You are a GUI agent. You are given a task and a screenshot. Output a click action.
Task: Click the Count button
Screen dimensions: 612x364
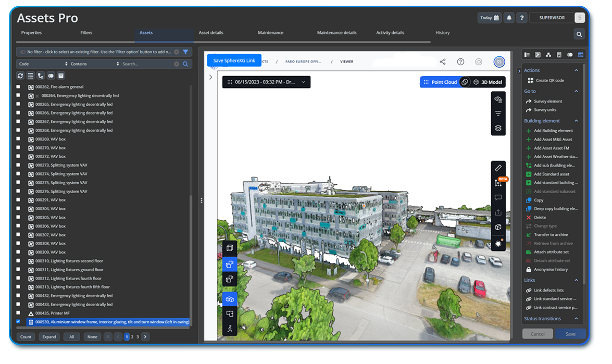point(26,337)
